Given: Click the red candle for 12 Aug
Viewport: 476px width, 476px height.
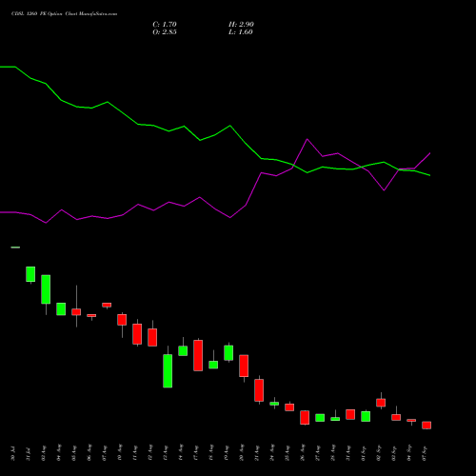Looking at the screenshot, I should coord(152,337).
